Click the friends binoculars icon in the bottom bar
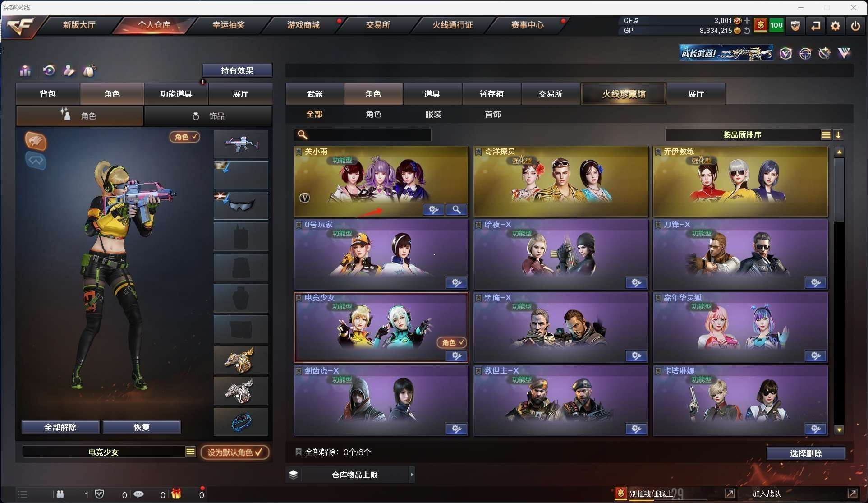868x503 pixels. [60, 494]
